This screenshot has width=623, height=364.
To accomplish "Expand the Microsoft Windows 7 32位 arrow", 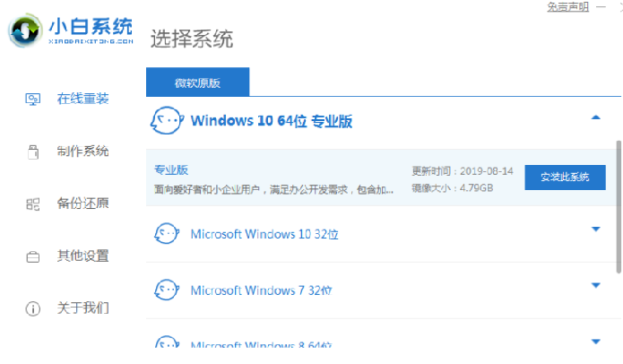I will click(x=595, y=285).
